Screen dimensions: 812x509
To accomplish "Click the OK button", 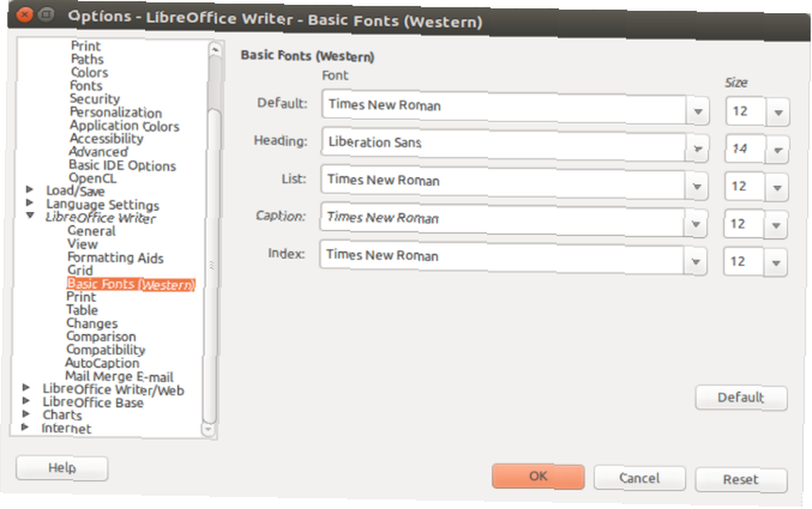I will pyautogui.click(x=538, y=477).
